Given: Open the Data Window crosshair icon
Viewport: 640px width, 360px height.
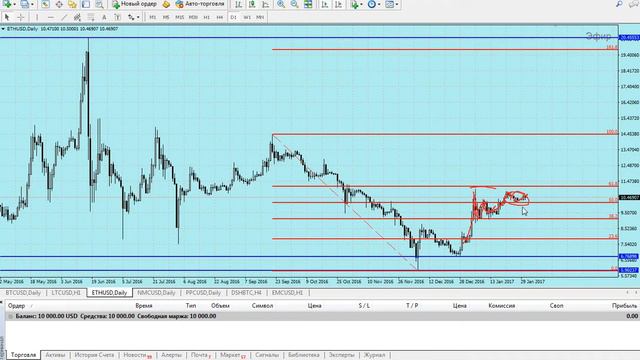Looking at the screenshot, I should tap(59, 4).
